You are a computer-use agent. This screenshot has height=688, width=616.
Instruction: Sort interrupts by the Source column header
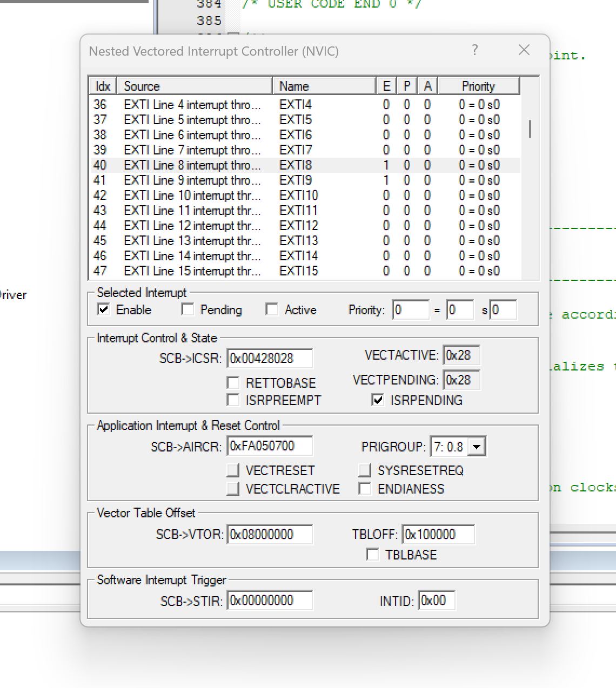coord(195,85)
